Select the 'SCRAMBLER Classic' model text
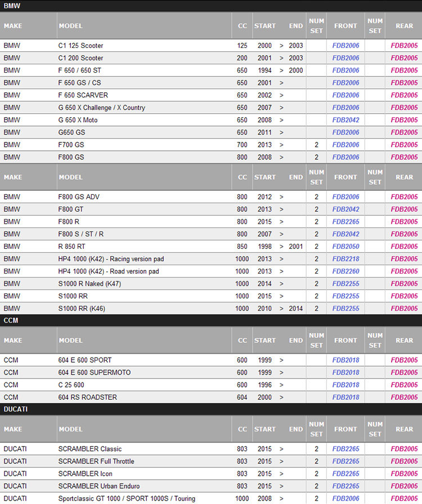The width and height of the screenshot is (422, 504). click(x=90, y=449)
